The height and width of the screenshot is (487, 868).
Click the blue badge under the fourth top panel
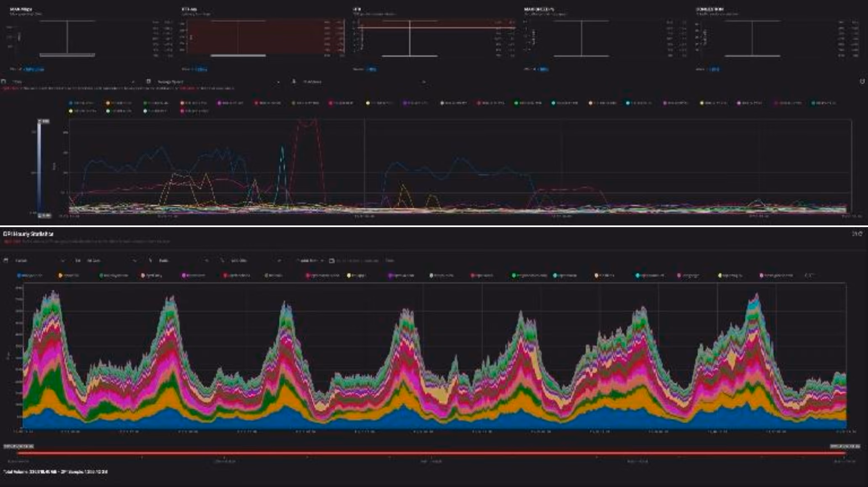point(543,69)
